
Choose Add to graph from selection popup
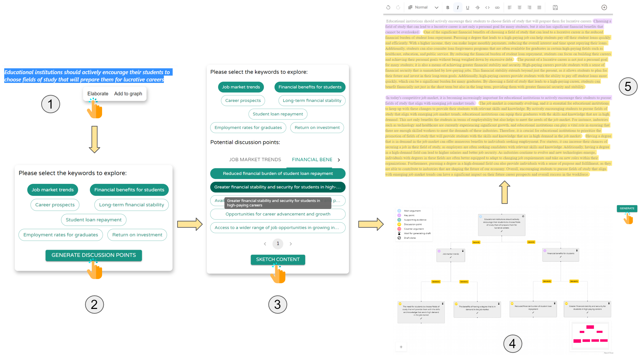[x=128, y=94]
